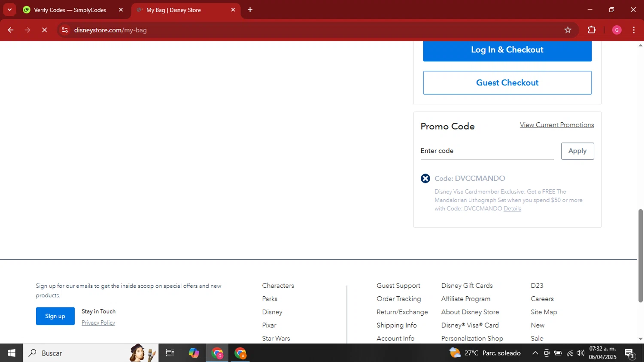644x362 pixels.
Task: Open the Wi-Fi network tray icon
Action: click(x=569, y=353)
